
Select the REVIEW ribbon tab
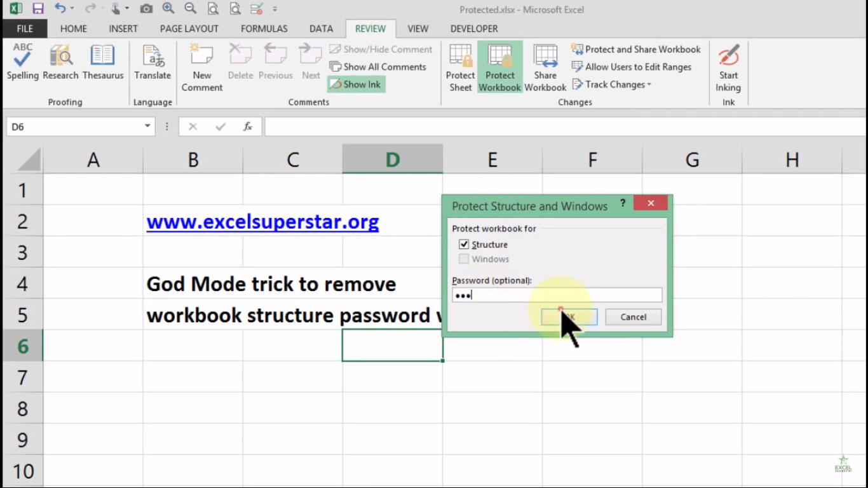pos(370,29)
